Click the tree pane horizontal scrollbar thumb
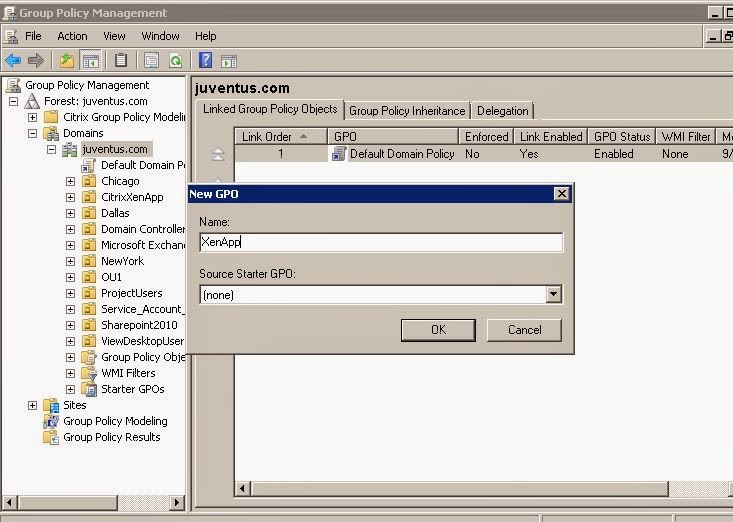 click(x=68, y=503)
